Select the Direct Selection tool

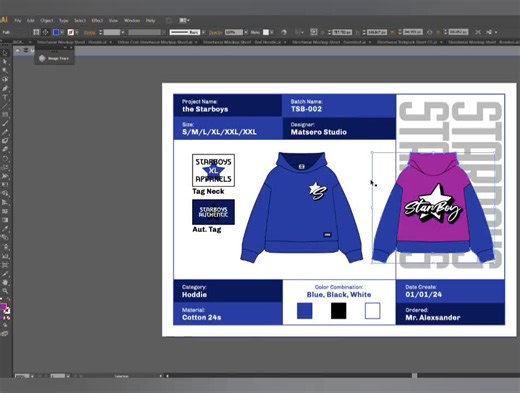(x=5, y=62)
